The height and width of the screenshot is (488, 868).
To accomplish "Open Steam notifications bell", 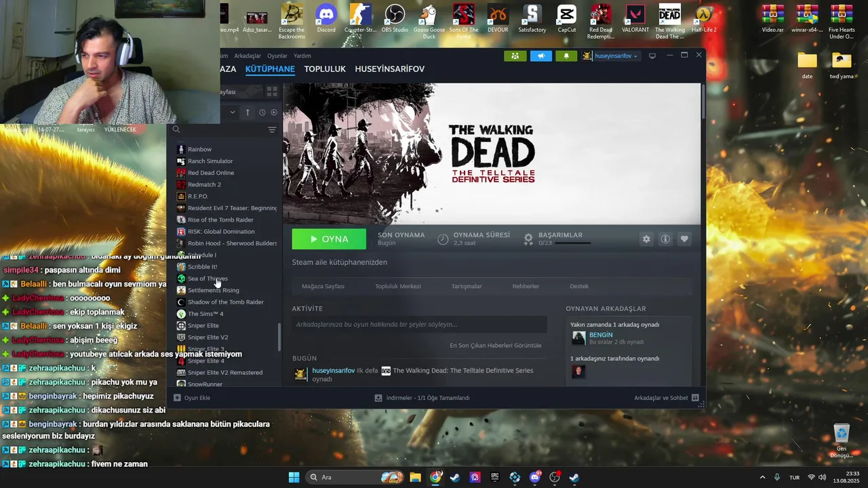I will pyautogui.click(x=566, y=56).
